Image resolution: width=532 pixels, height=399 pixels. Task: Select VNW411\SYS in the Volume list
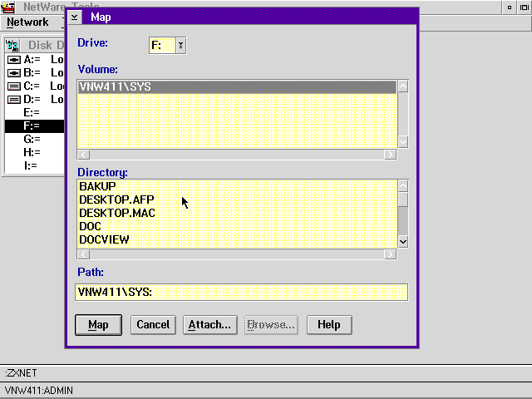coord(237,86)
